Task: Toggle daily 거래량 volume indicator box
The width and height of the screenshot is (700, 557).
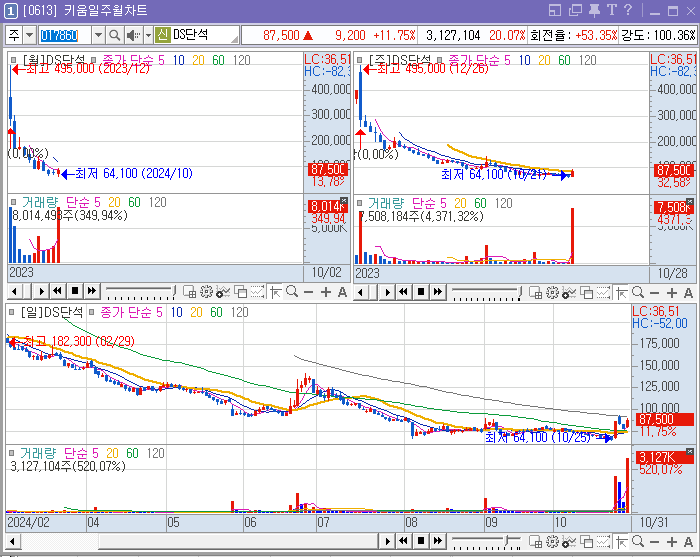Action: point(12,453)
